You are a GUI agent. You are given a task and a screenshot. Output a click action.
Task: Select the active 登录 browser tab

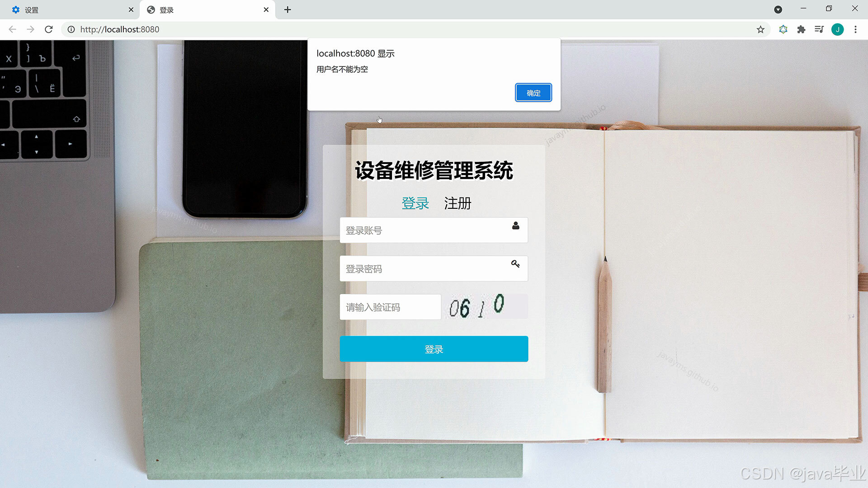(207, 9)
